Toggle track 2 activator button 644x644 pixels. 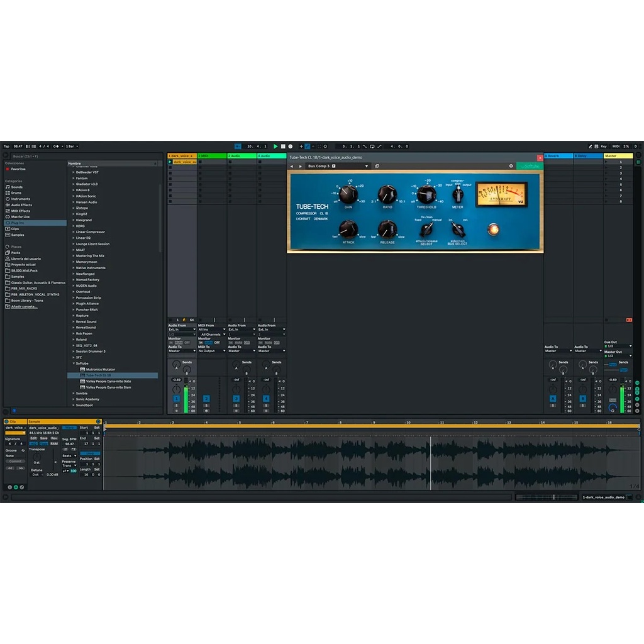point(206,398)
